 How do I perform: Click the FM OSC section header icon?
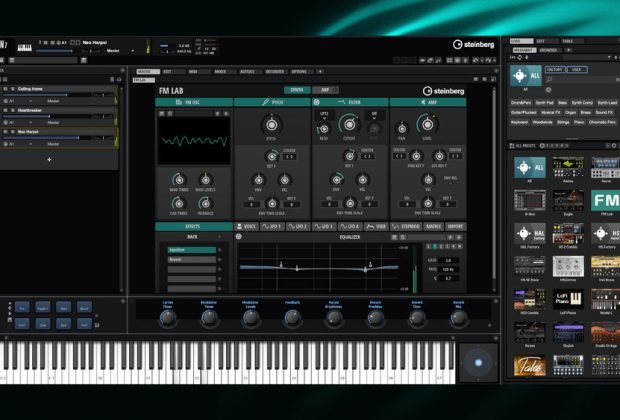click(179, 102)
